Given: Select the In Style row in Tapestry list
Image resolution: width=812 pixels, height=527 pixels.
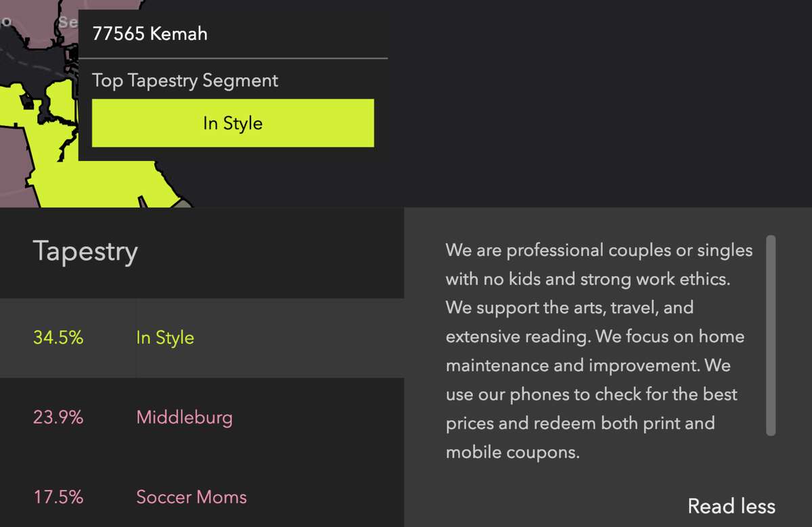Looking at the screenshot, I should pos(202,338).
